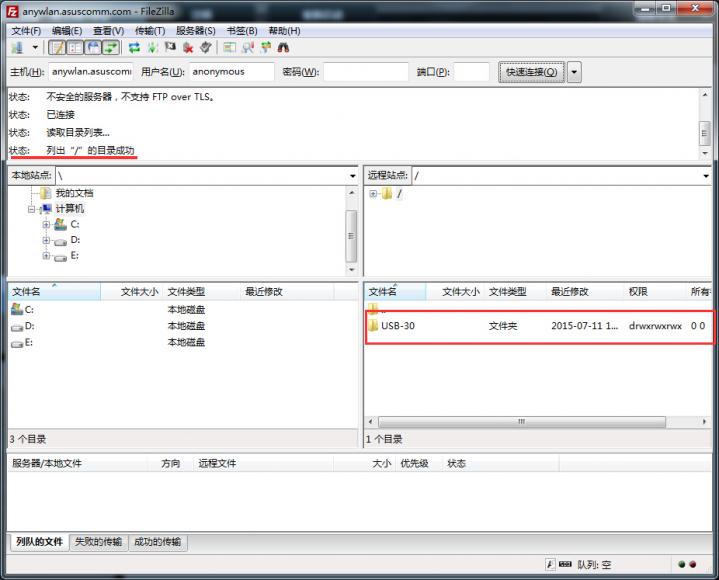Switch to the 成功的传输 tab
The height and width of the screenshot is (580, 719).
pos(158,542)
